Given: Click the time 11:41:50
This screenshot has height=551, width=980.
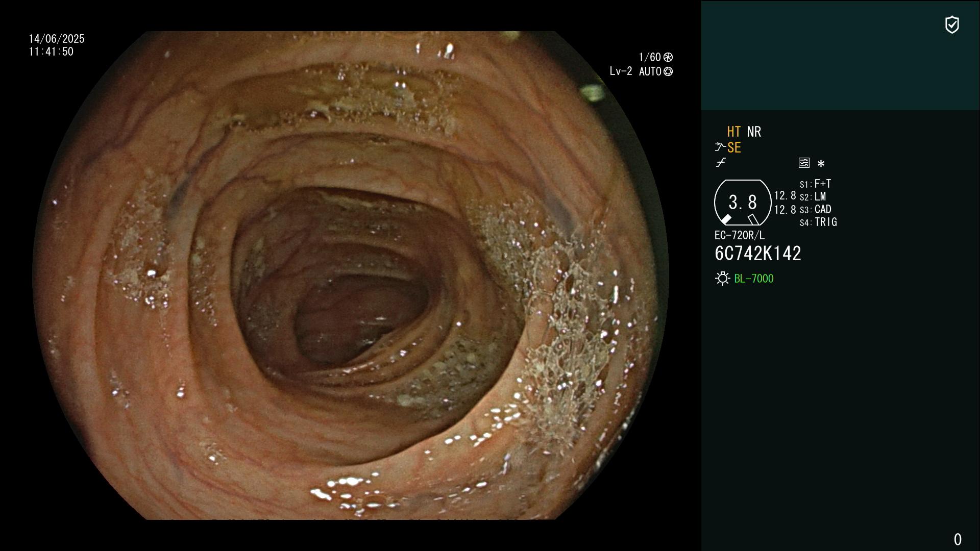Looking at the screenshot, I should click(51, 52).
